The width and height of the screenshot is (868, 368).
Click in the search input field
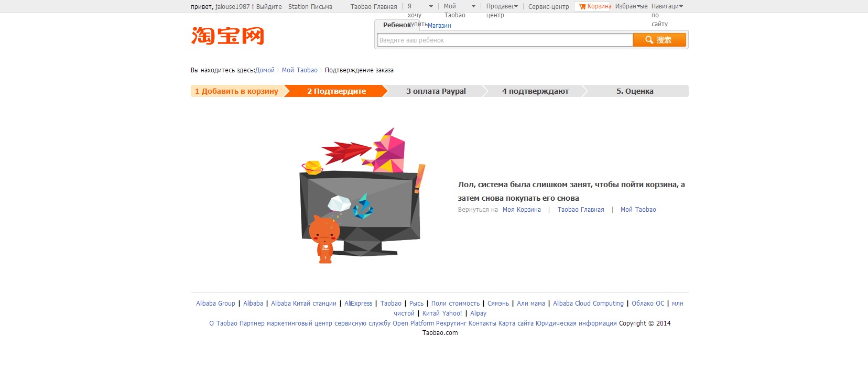click(505, 40)
